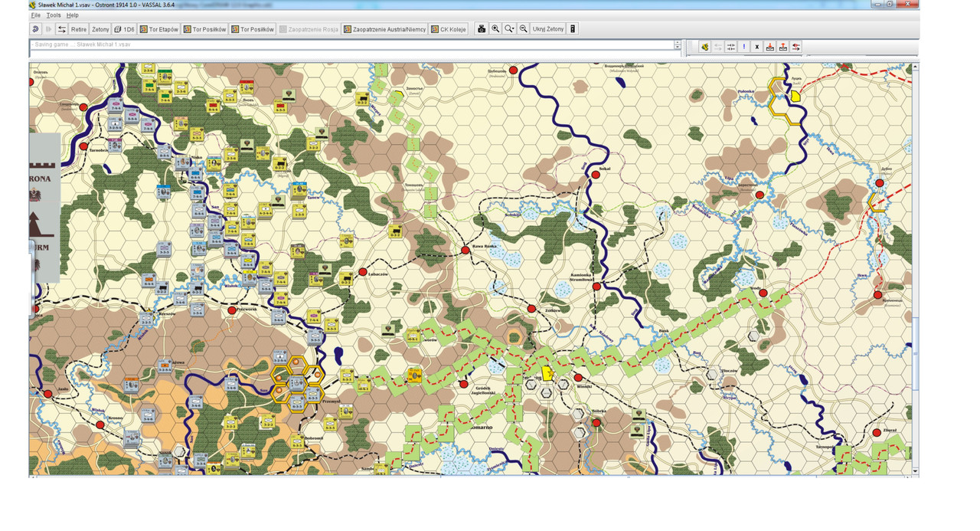Open the File menu
The image size is (980, 531).
click(x=35, y=15)
